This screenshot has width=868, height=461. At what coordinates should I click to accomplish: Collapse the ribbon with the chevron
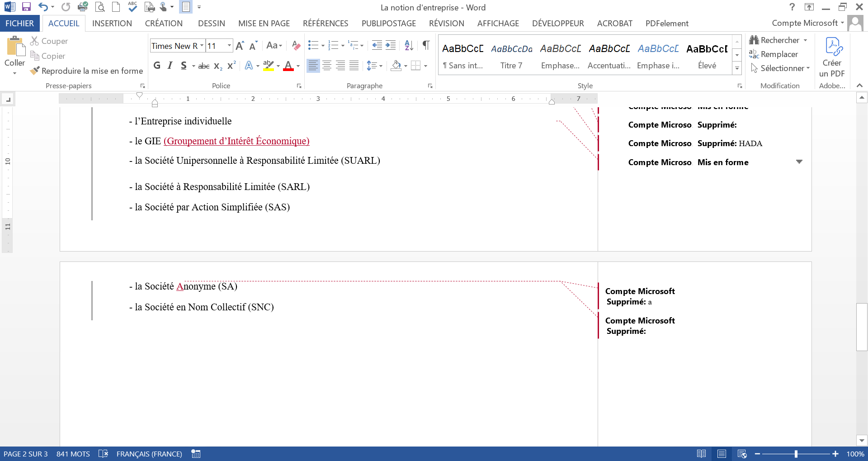coord(859,86)
